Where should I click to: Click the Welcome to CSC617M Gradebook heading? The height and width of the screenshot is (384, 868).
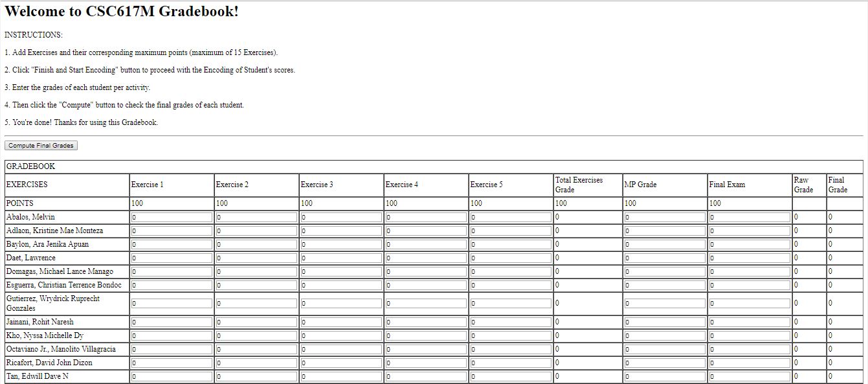pyautogui.click(x=122, y=12)
